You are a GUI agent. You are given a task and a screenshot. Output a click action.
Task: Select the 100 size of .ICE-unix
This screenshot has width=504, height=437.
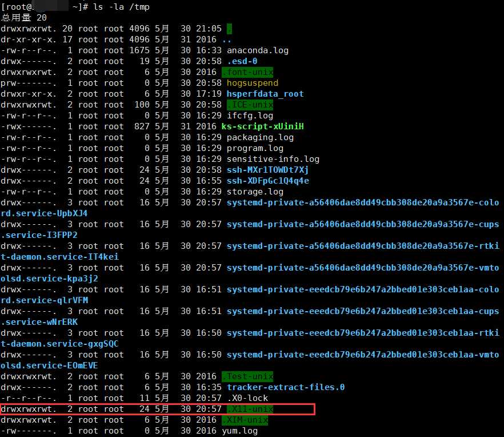142,105
